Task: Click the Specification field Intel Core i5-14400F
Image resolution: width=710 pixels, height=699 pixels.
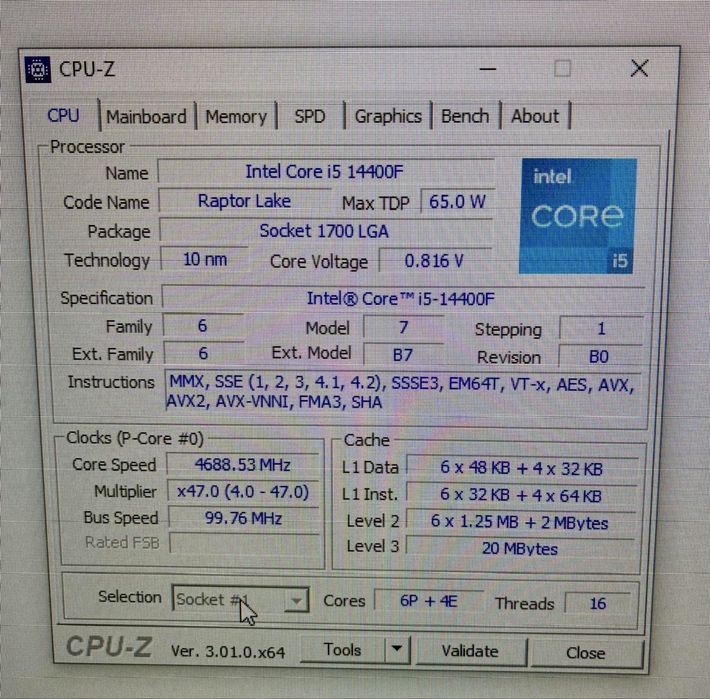Action: (401, 299)
